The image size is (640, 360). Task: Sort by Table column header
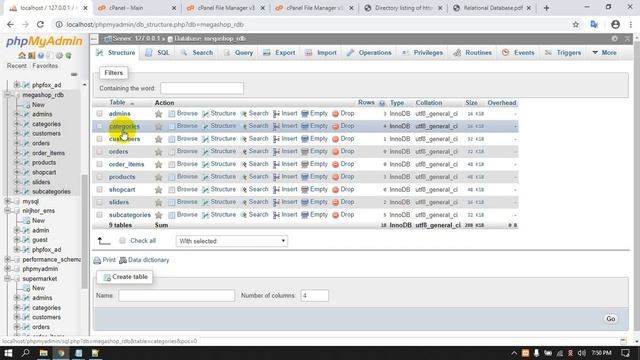(117, 102)
